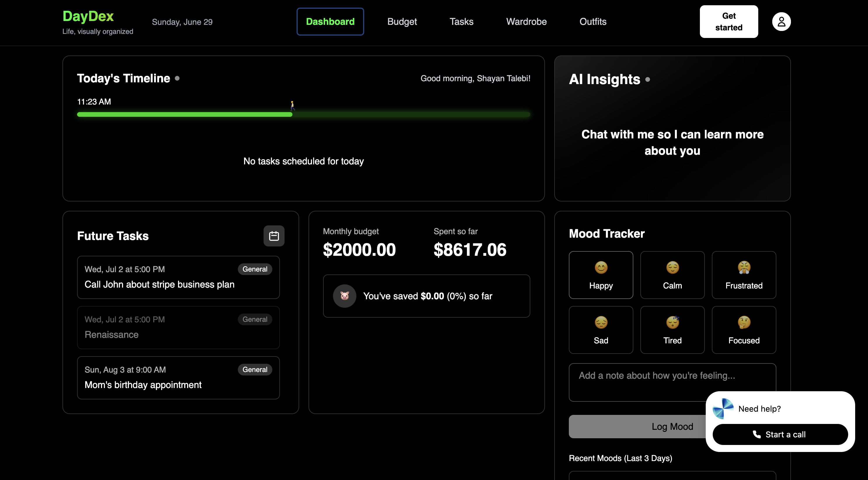Click the Start a call button

780,434
